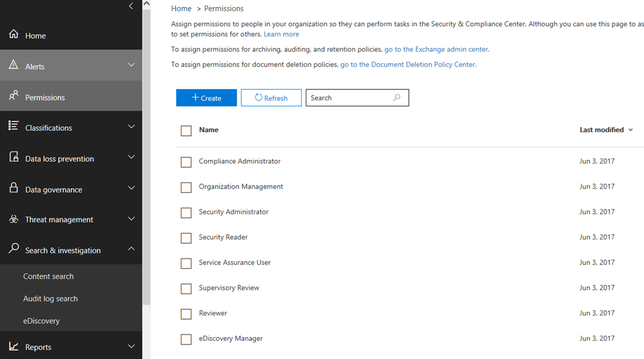Viewport: 644px width, 359px height.
Task: Open Audit log search menu item
Action: click(x=50, y=299)
